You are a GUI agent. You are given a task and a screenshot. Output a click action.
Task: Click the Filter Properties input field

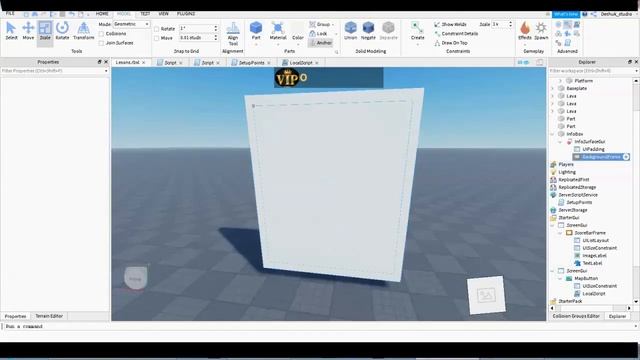click(55, 71)
